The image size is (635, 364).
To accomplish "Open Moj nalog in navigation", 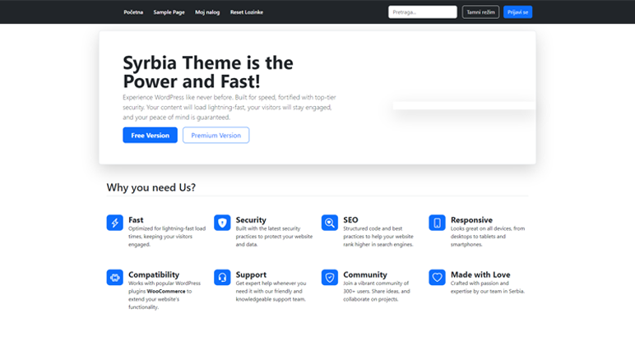I will [x=206, y=12].
